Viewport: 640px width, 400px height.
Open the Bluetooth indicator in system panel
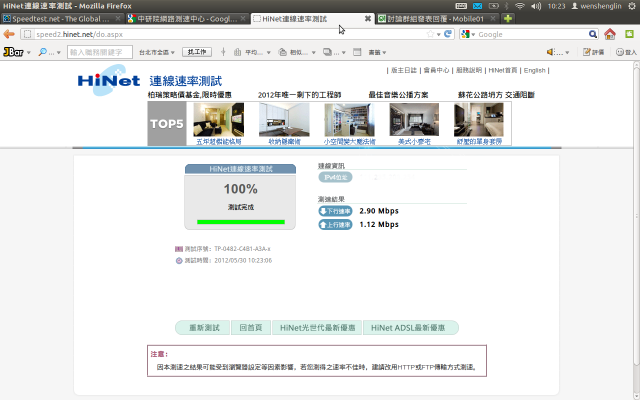(507, 6)
